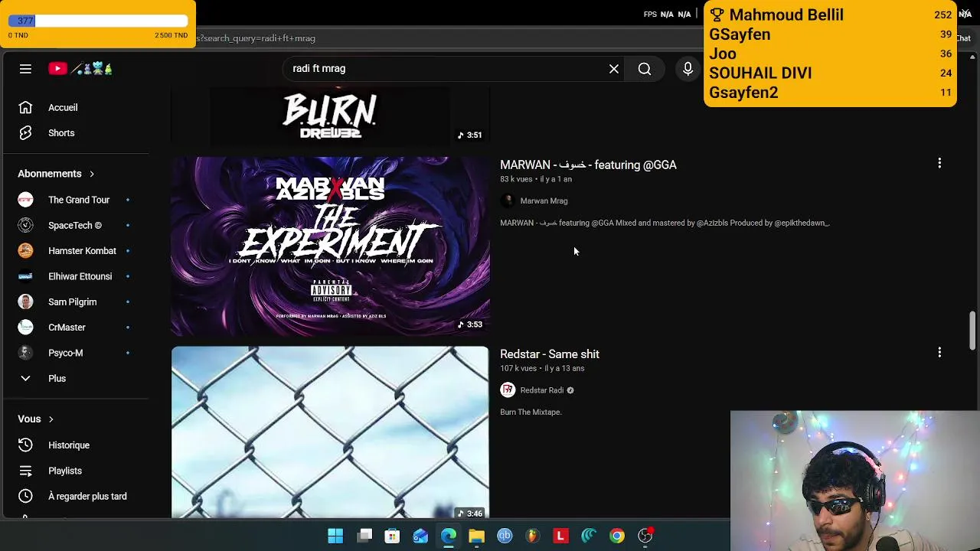Open Task View on the taskbar
980x551 pixels.
tap(364, 536)
